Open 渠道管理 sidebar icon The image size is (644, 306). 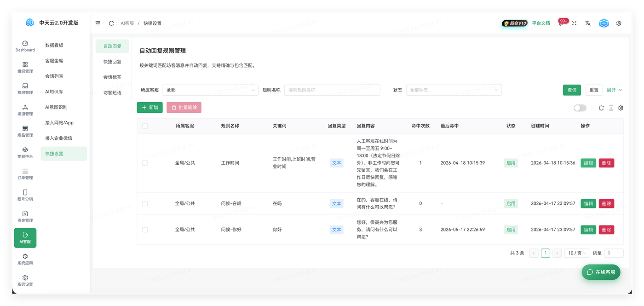coord(25,110)
